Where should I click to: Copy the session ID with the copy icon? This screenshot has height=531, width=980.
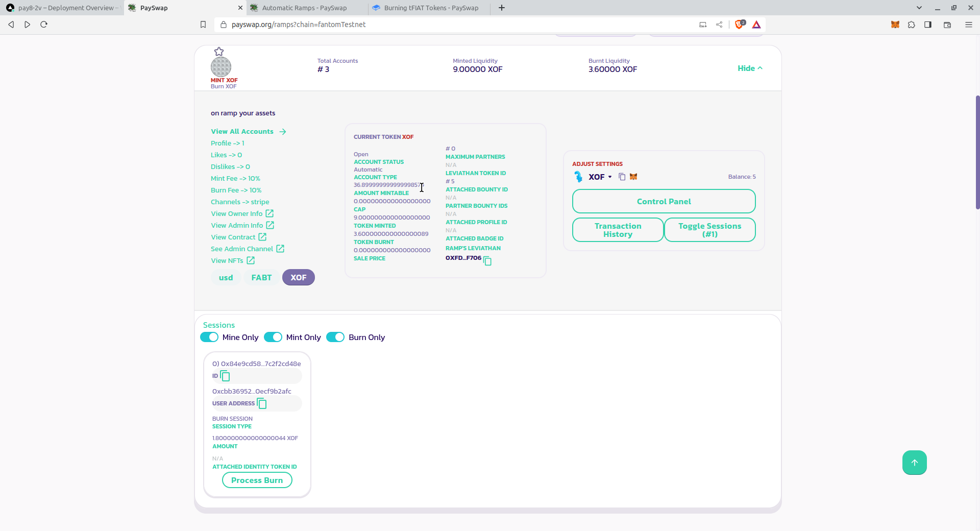coord(225,376)
